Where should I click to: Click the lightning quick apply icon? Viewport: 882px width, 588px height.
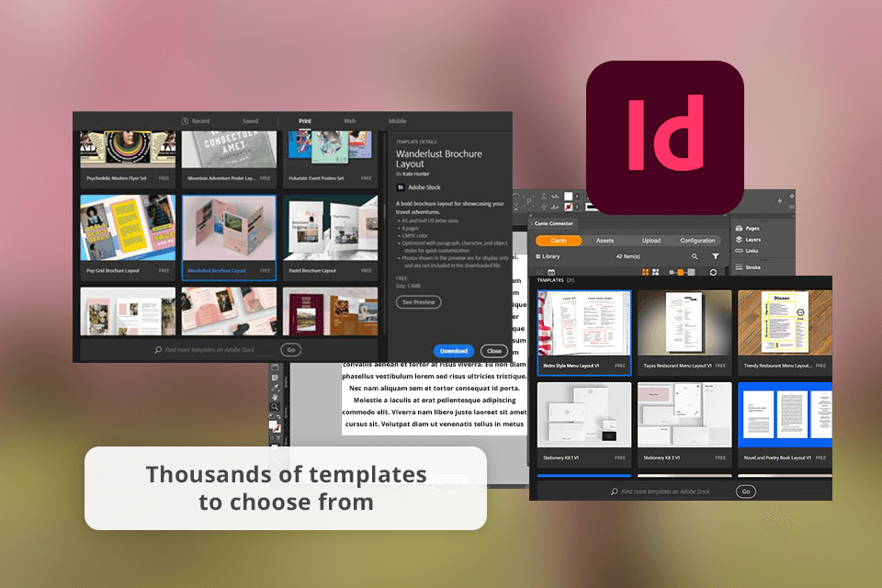pyautogui.click(x=780, y=200)
